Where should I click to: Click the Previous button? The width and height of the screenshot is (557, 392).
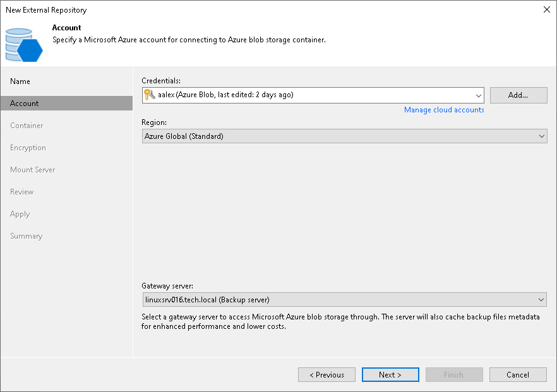coord(326,374)
